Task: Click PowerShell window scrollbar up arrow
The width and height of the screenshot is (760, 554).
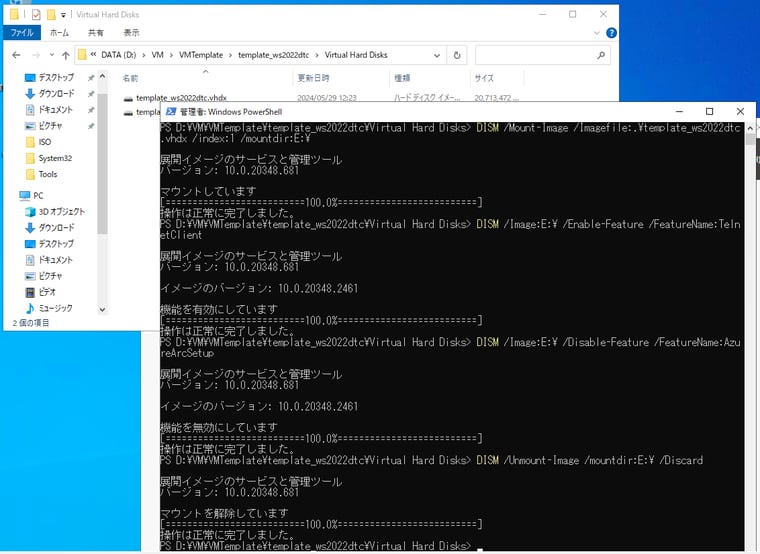Action: [x=750, y=128]
